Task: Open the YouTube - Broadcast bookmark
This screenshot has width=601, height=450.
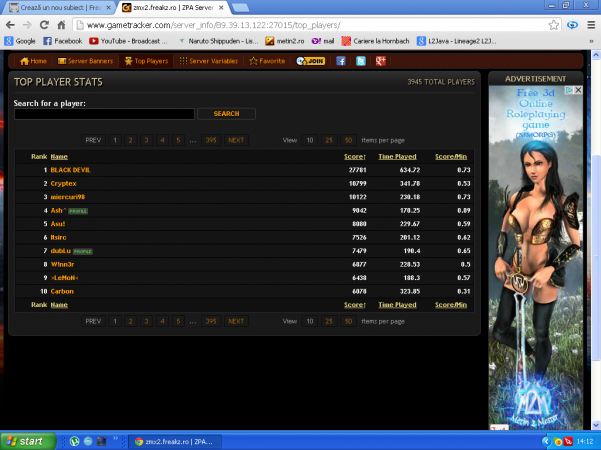Action: tap(128, 41)
